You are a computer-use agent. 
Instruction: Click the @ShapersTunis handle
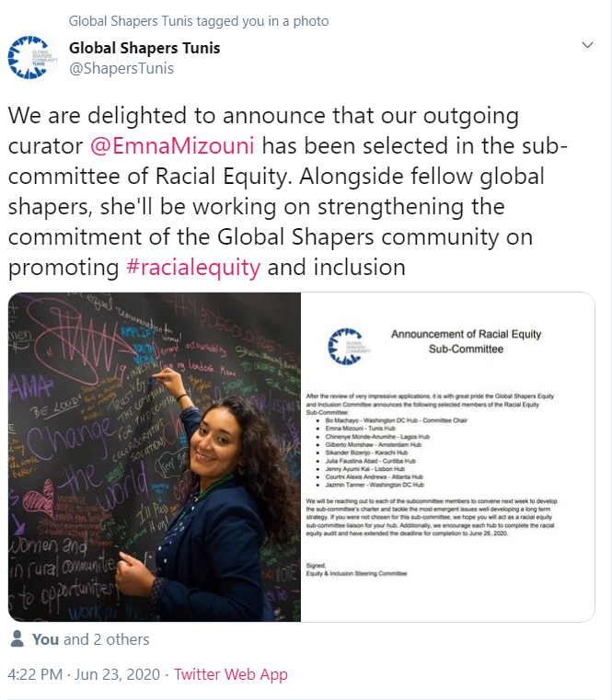pos(121,68)
